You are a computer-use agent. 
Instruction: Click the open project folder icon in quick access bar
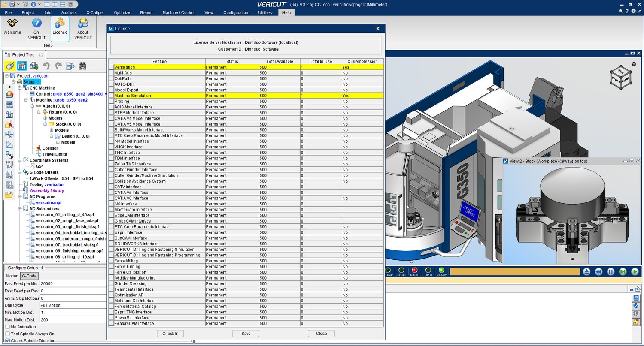coord(5,4)
